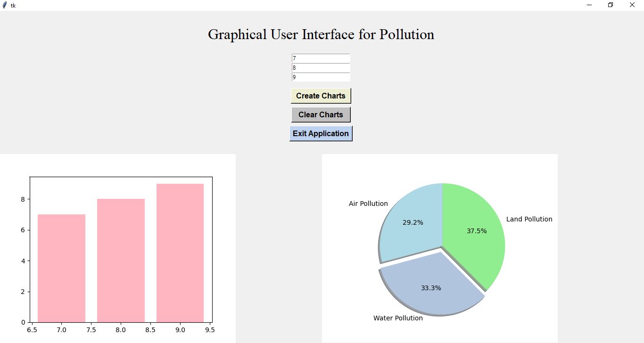The height and width of the screenshot is (343, 644).
Task: Click the Air Pollution text label
Action: click(368, 204)
